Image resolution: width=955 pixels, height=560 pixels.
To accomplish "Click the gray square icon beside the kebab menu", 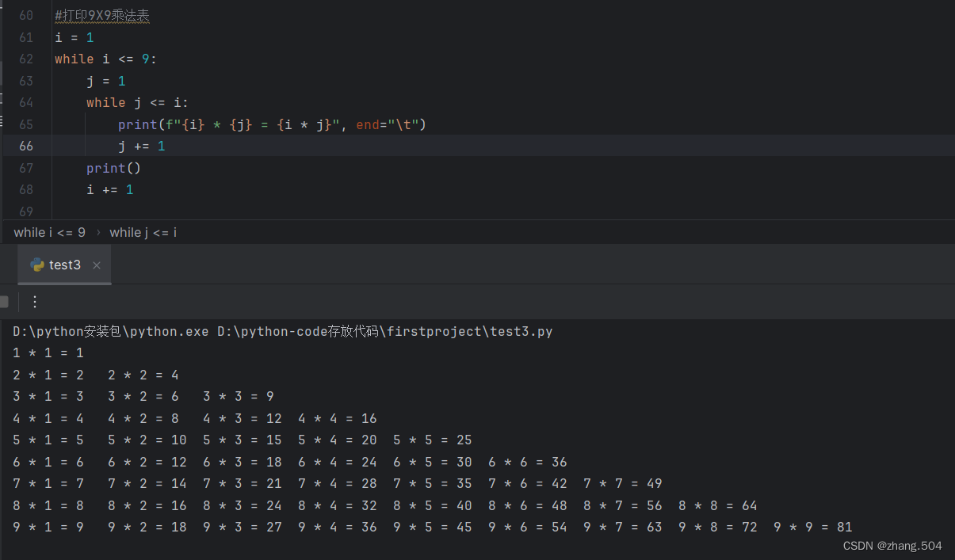I will pyautogui.click(x=5, y=302).
